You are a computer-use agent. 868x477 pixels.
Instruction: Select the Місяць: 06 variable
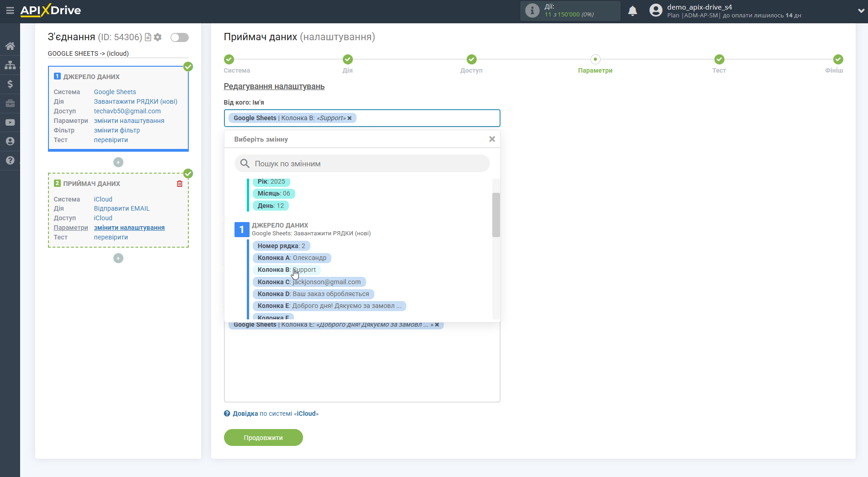click(x=274, y=194)
